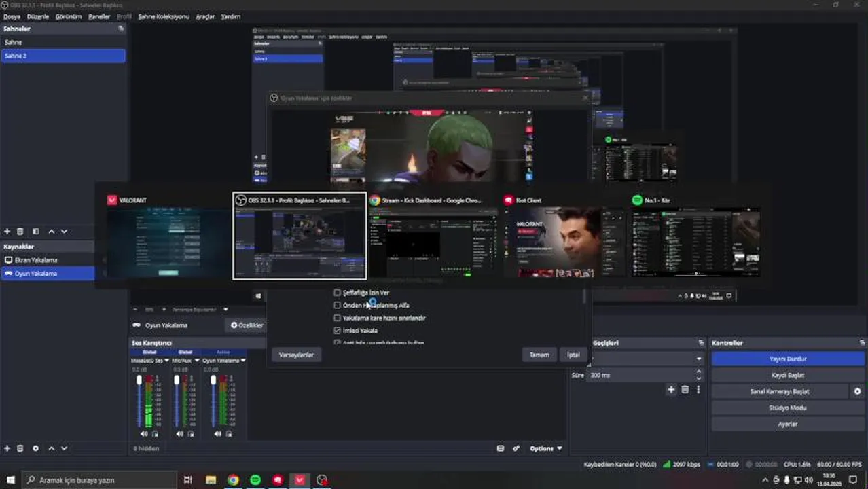Open Spotify from the taskbar

[255, 480]
